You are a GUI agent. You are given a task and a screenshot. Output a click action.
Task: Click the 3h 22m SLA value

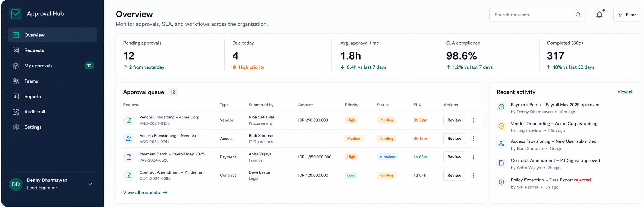coord(420,120)
